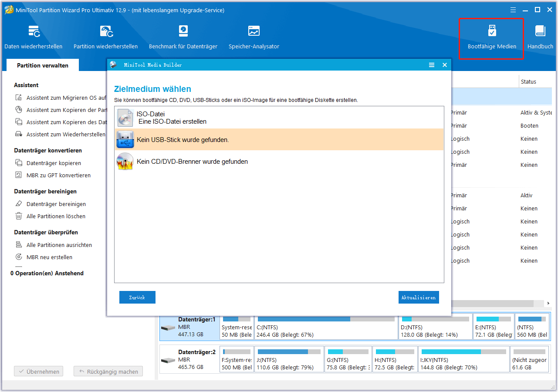Select H:(NTFS) partition block
The height and width of the screenshot is (392, 558).
click(x=395, y=359)
